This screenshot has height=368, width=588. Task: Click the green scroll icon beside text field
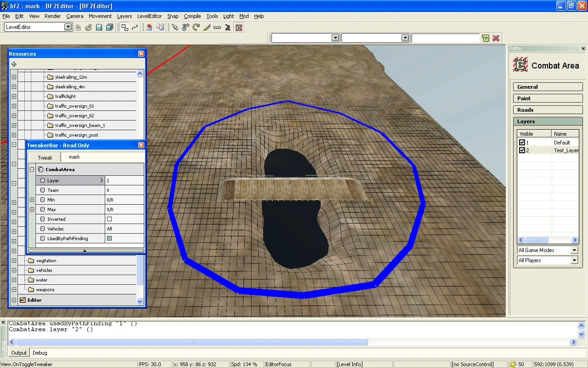coord(486,38)
